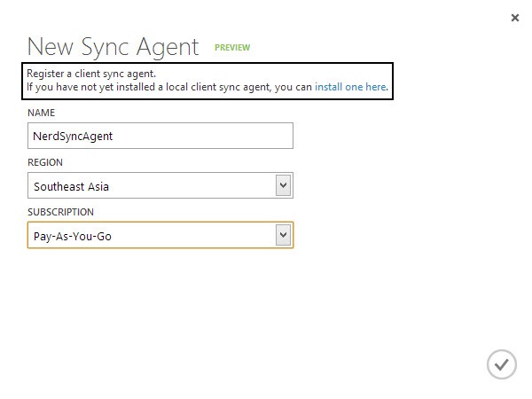The image size is (532, 399).
Task: Click the word 'Agent' in the title
Action: [168, 47]
